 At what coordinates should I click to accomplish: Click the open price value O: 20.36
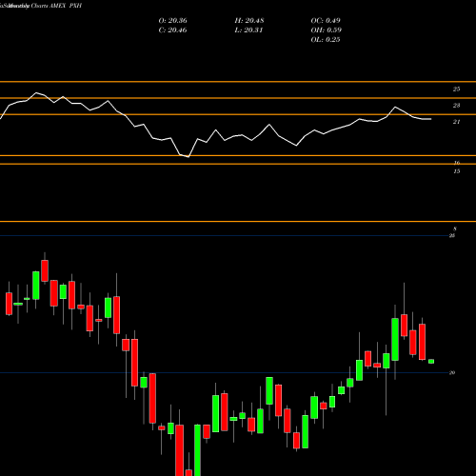[x=172, y=21]
